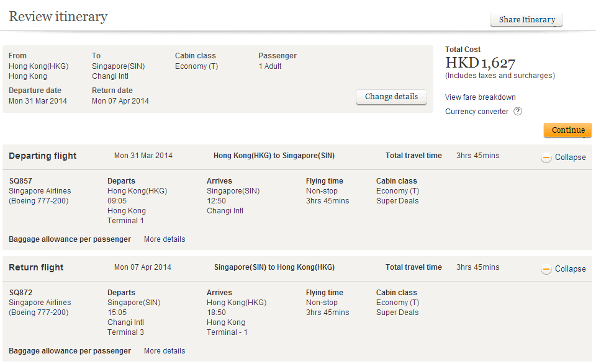Image resolution: width=596 pixels, height=364 pixels.
Task: Click the Review itinerary page heading
Action: (x=58, y=17)
